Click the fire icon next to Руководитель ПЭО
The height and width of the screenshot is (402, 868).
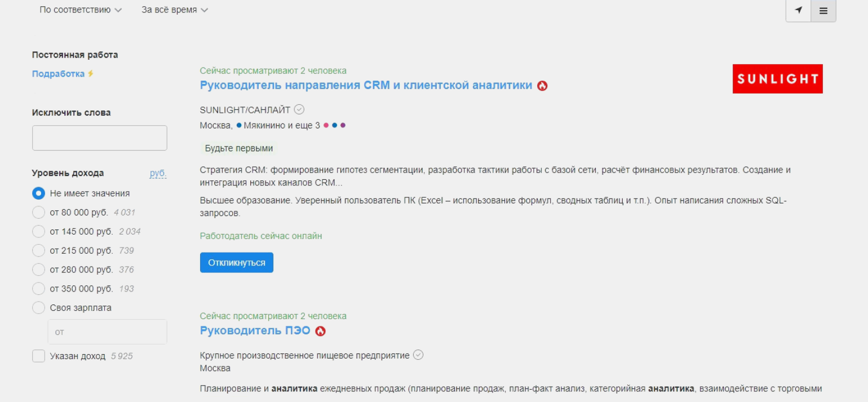[320, 331]
